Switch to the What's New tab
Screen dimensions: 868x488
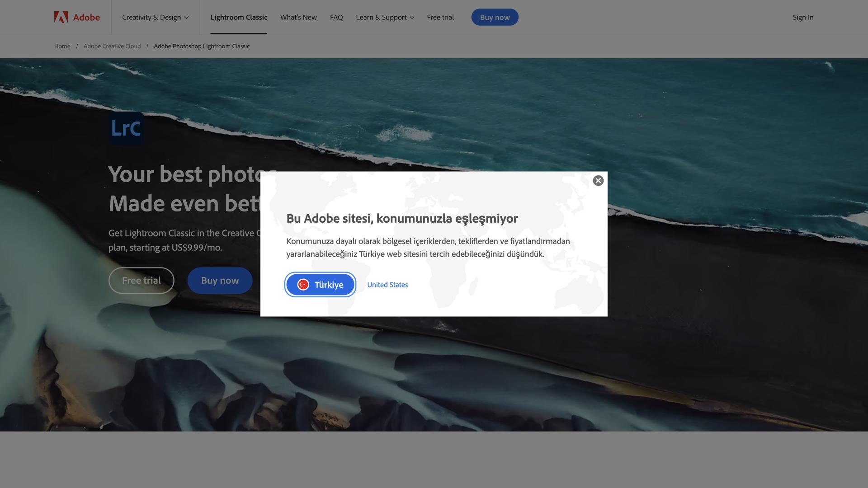point(298,17)
